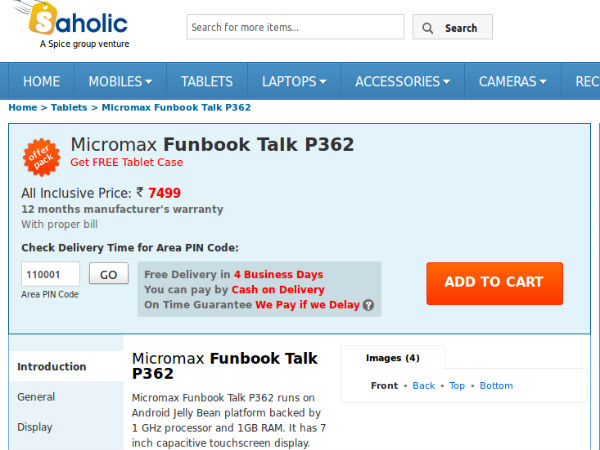Click the help icon beside On Time Guarantee

[x=368, y=305]
